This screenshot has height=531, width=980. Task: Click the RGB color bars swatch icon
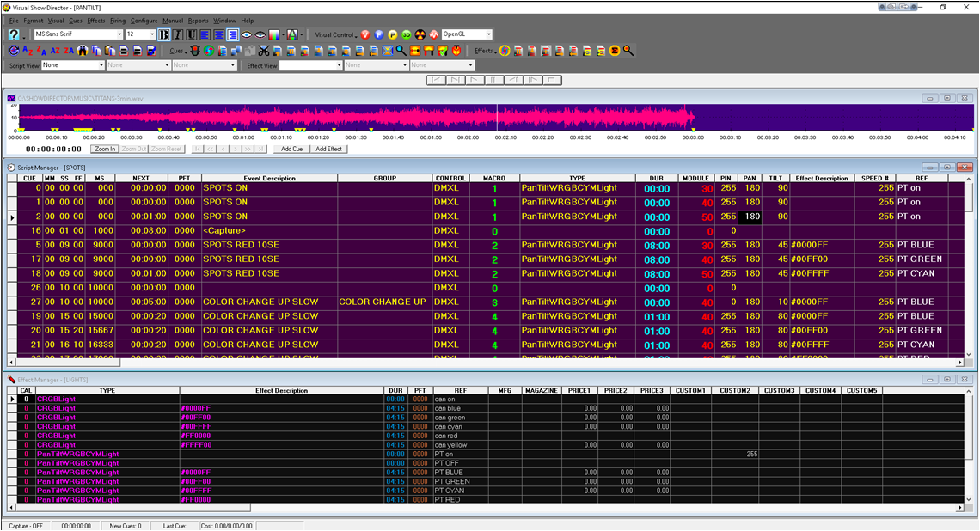(x=273, y=35)
